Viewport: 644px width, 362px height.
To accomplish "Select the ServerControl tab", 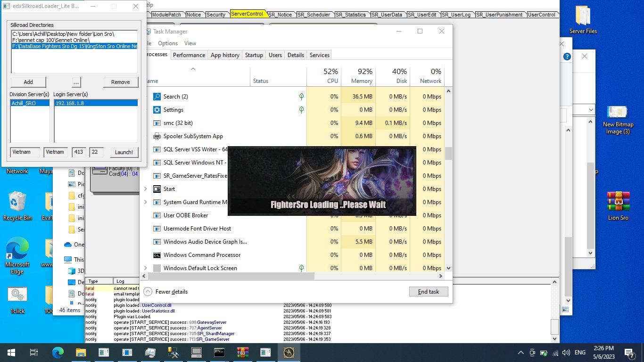I will point(248,14).
